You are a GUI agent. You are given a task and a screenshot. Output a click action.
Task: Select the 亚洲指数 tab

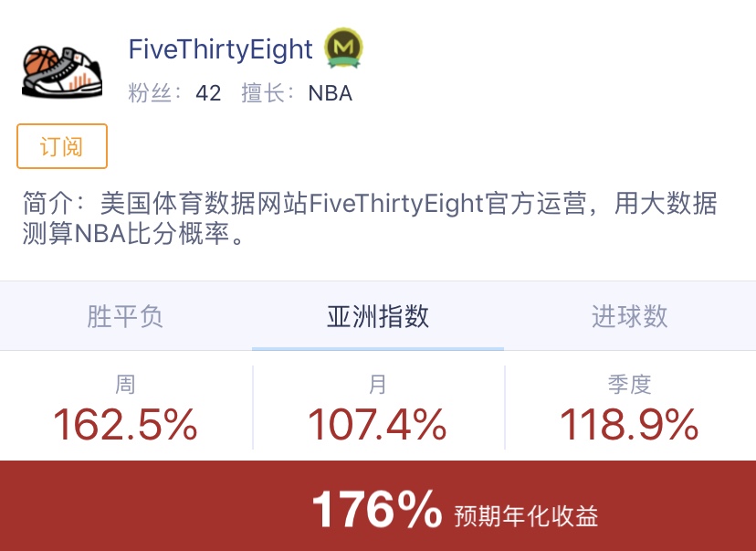[378, 316]
